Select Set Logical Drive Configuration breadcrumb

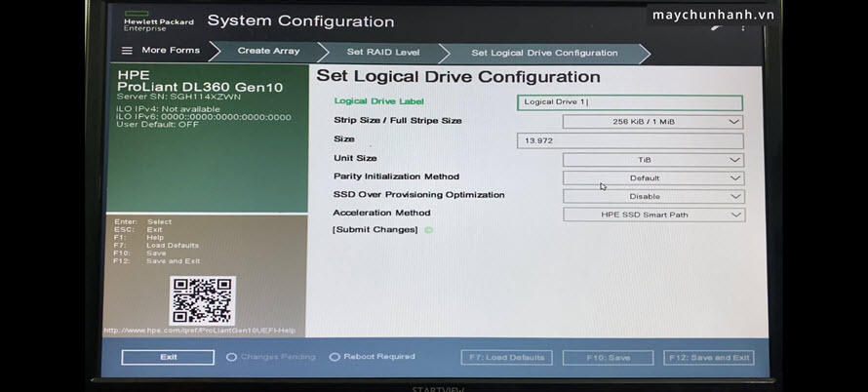tap(544, 54)
